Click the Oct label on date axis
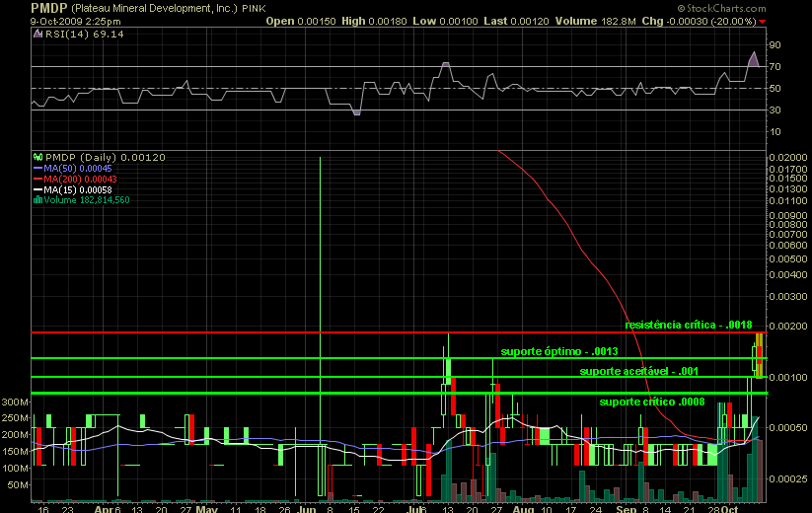 click(x=730, y=509)
